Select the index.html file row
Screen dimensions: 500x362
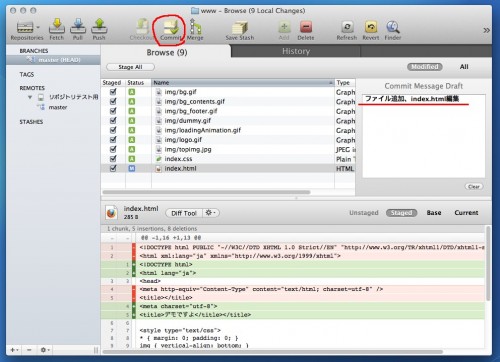[x=228, y=168]
